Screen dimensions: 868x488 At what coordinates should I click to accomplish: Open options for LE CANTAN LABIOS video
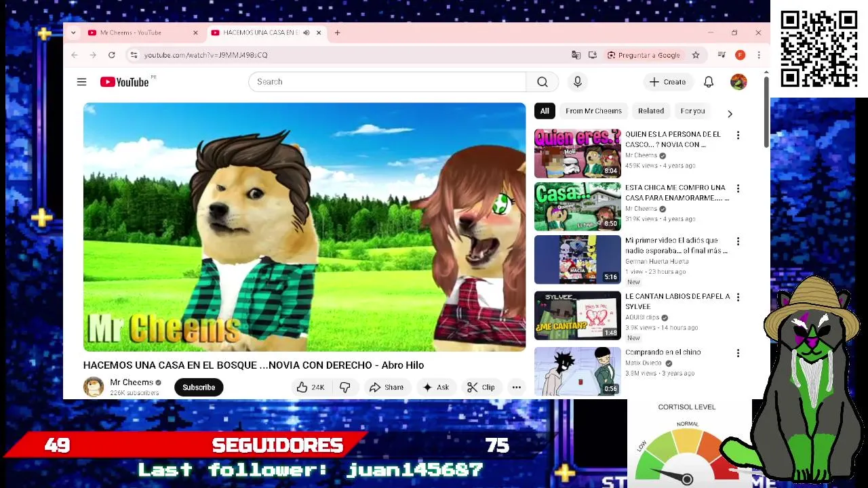pos(738,297)
